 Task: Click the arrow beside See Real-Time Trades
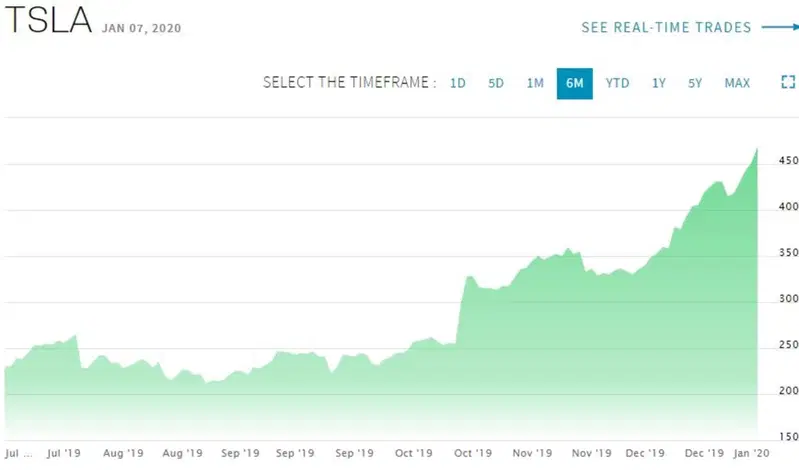[780, 27]
